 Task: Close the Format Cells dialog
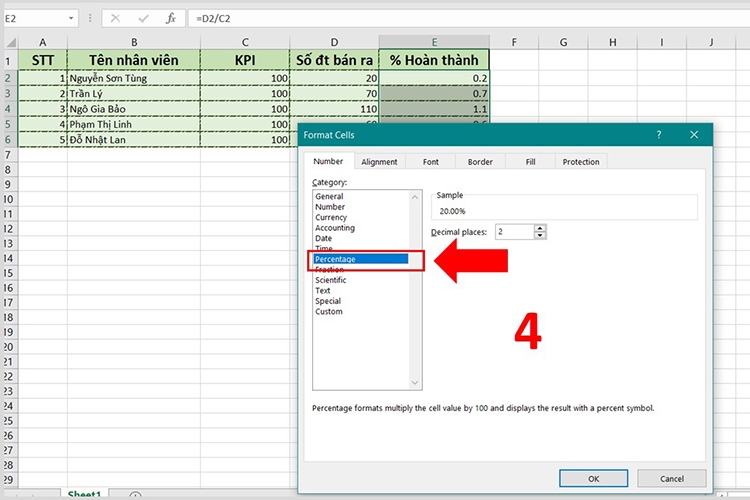[694, 135]
